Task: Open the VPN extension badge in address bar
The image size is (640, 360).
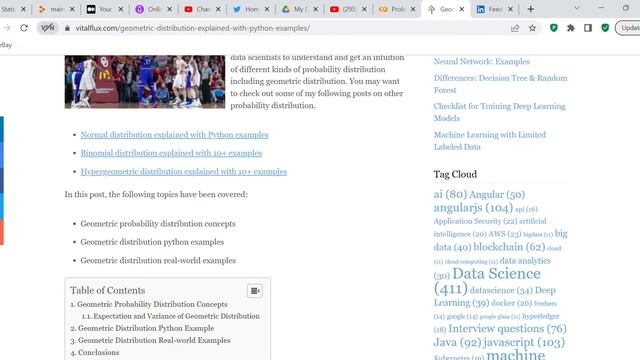Action: coord(48,28)
